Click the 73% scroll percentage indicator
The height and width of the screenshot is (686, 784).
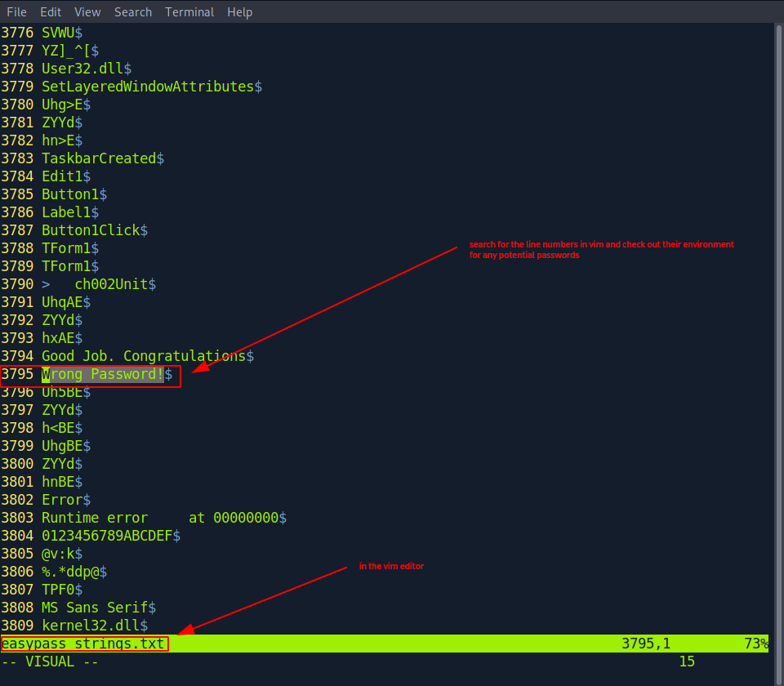pos(755,644)
